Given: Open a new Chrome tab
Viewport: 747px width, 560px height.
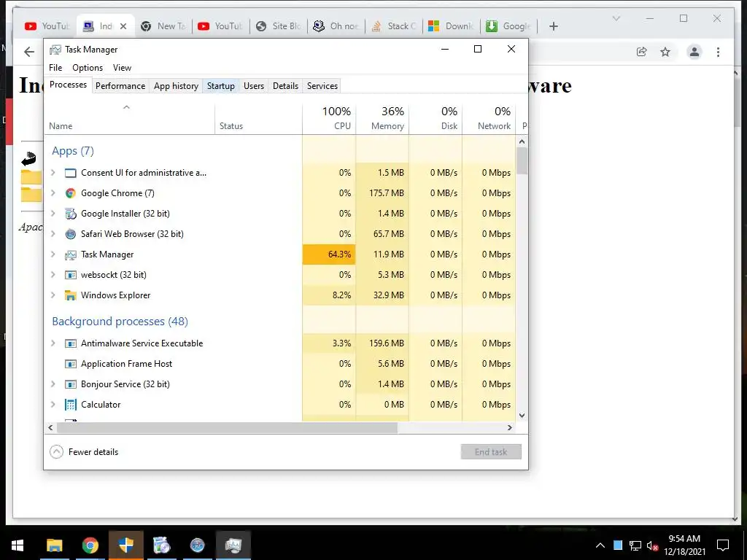Looking at the screenshot, I should pyautogui.click(x=553, y=26).
